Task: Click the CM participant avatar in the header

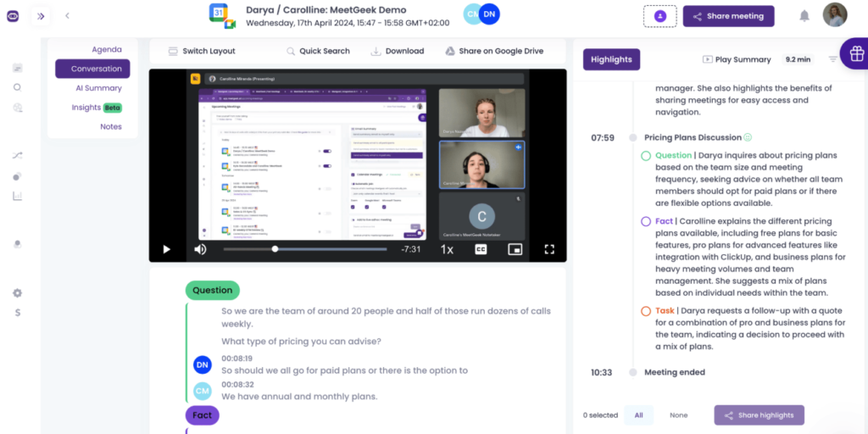Action: point(471,14)
